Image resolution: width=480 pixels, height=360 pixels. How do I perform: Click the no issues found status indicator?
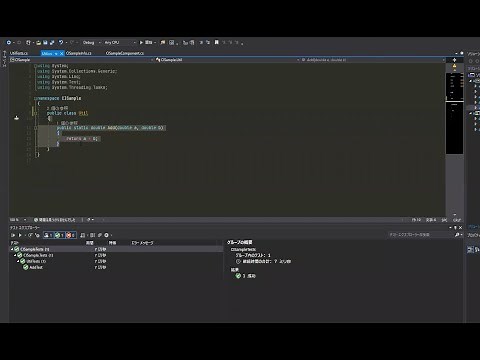click(x=55, y=220)
